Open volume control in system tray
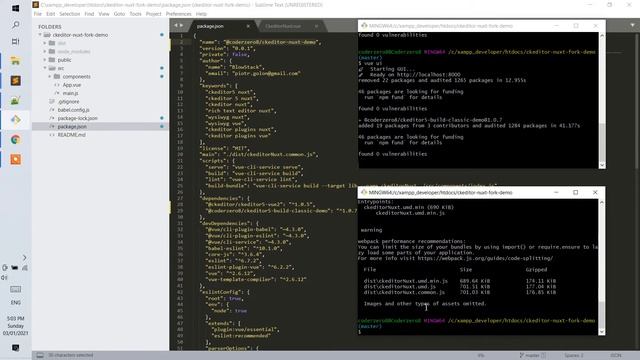This screenshot has height=360, width=640. pos(4,278)
